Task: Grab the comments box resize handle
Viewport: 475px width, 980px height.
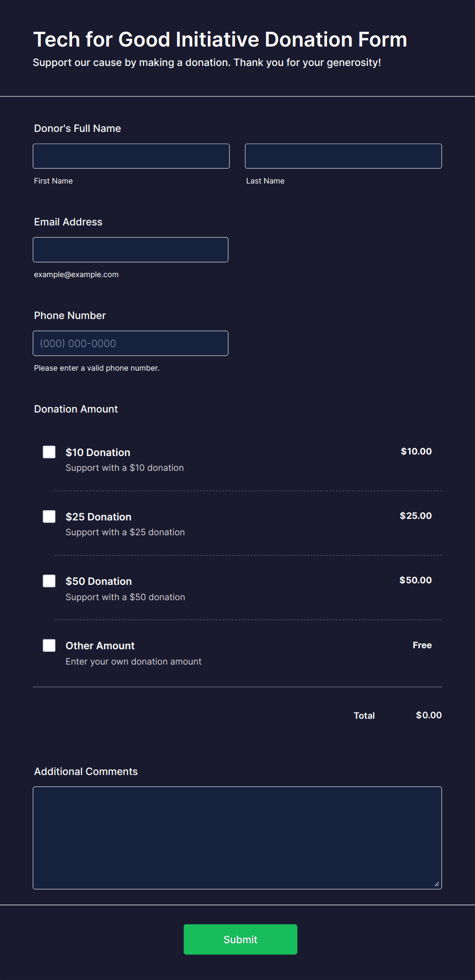Action: [437, 884]
